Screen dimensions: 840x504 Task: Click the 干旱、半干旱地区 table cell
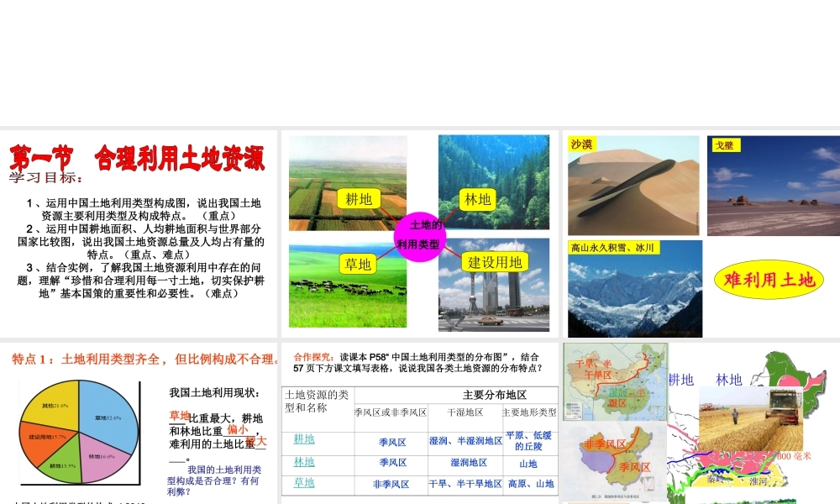coord(465,484)
